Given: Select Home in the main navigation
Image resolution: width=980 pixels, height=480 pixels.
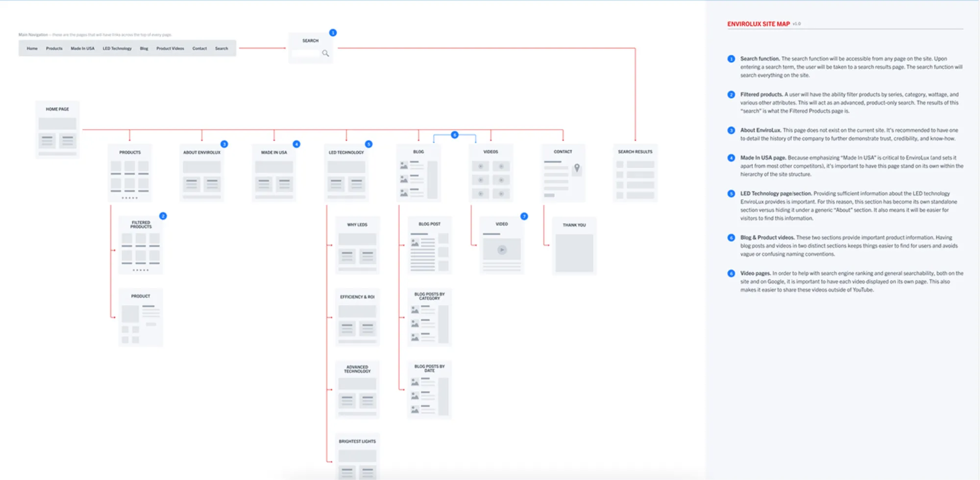Looking at the screenshot, I should (x=31, y=48).
